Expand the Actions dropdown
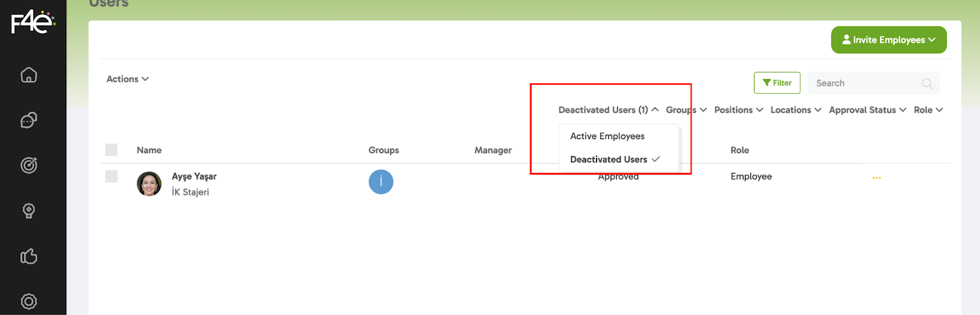The image size is (980, 315). 127,79
